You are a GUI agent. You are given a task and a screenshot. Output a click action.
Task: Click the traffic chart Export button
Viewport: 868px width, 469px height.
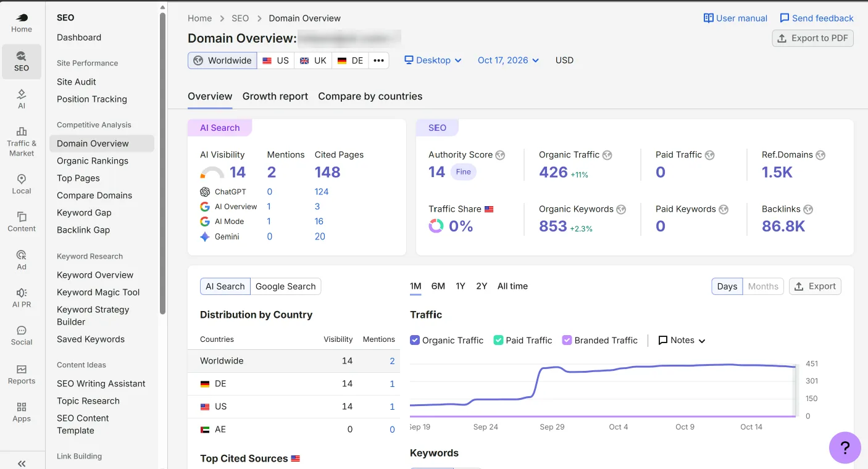[x=815, y=286]
